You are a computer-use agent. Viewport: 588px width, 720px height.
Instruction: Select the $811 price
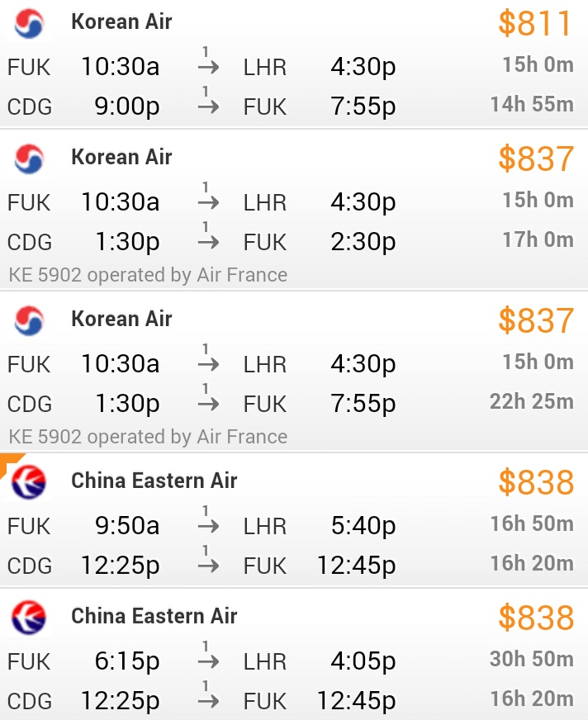(535, 24)
